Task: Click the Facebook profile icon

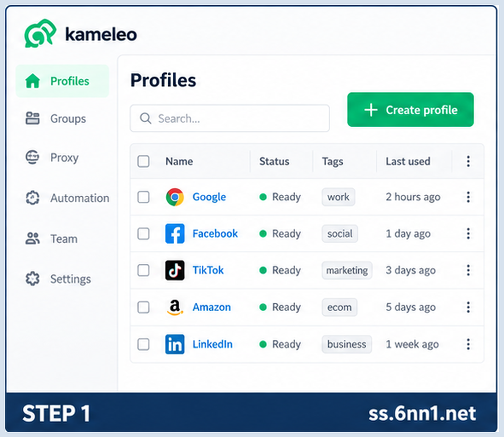Action: coord(175,234)
